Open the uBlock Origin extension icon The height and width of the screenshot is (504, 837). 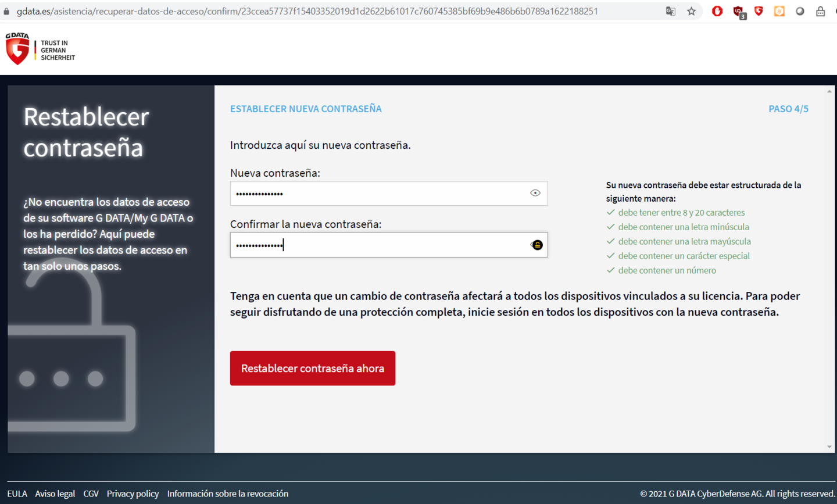coord(739,12)
